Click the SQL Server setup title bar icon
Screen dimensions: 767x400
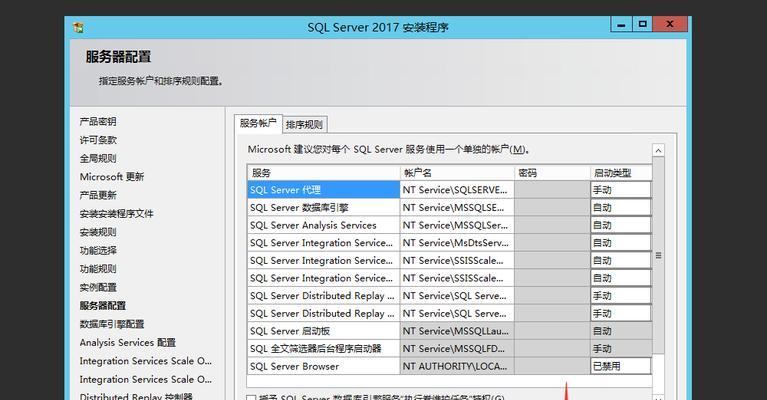click(x=78, y=27)
